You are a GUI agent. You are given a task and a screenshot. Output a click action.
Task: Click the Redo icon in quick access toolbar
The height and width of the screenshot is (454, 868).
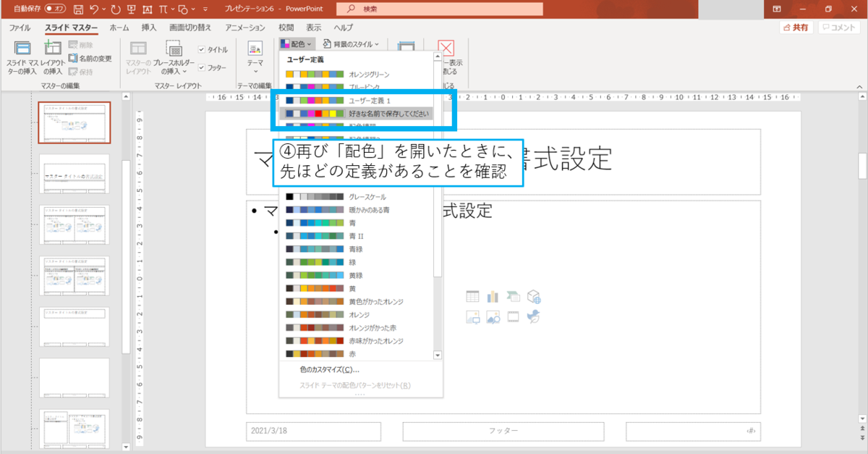pos(116,9)
